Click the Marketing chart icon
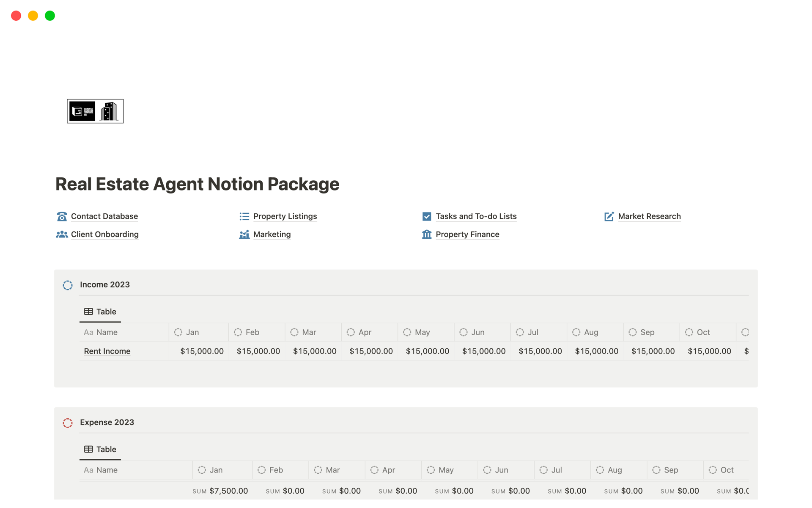812x508 pixels. (x=244, y=235)
